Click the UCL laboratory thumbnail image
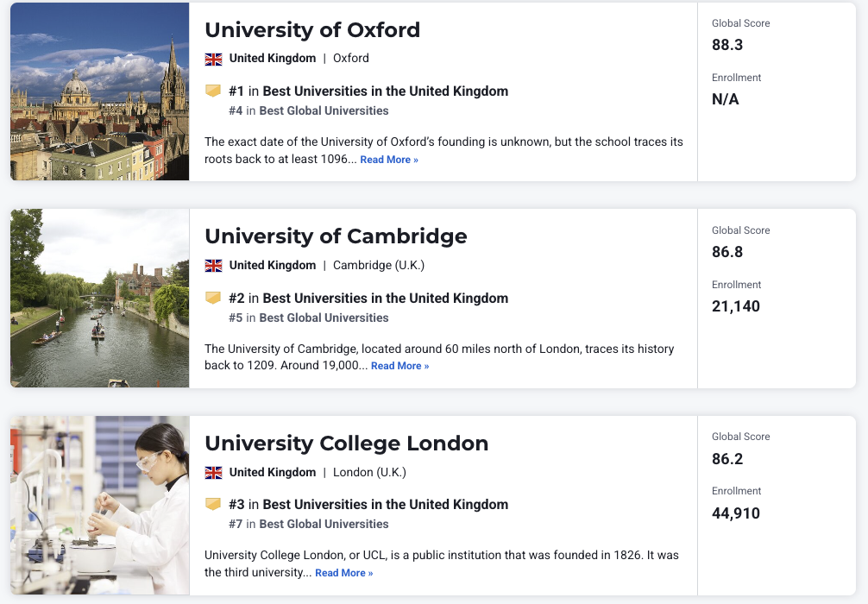This screenshot has width=868, height=604. [100, 505]
